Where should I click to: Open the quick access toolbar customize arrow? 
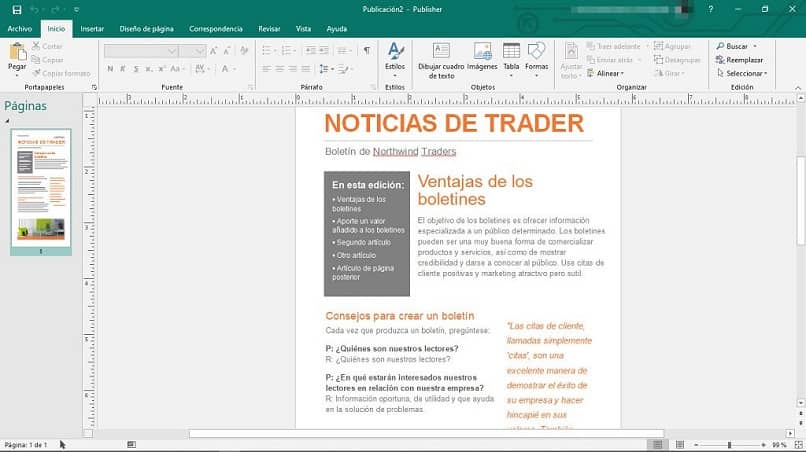(x=77, y=9)
